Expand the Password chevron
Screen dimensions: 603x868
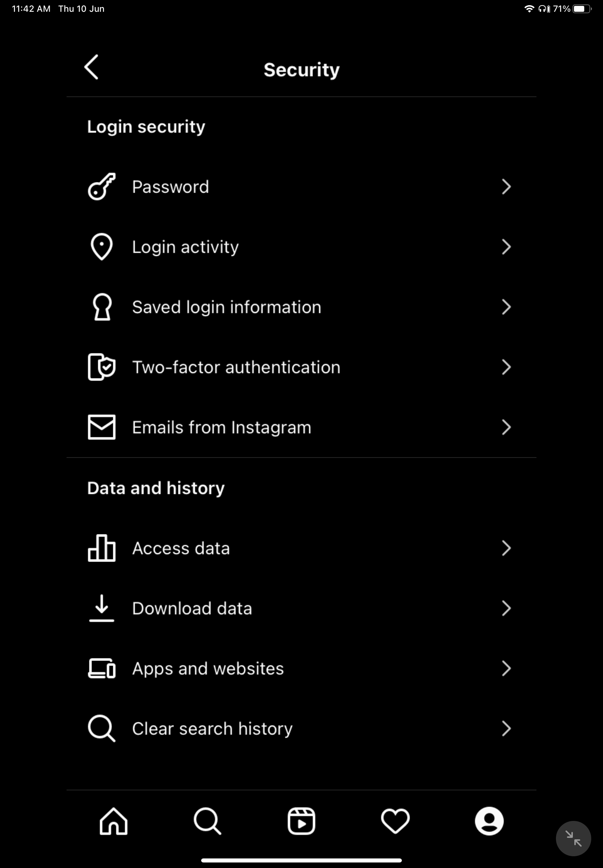(x=506, y=186)
